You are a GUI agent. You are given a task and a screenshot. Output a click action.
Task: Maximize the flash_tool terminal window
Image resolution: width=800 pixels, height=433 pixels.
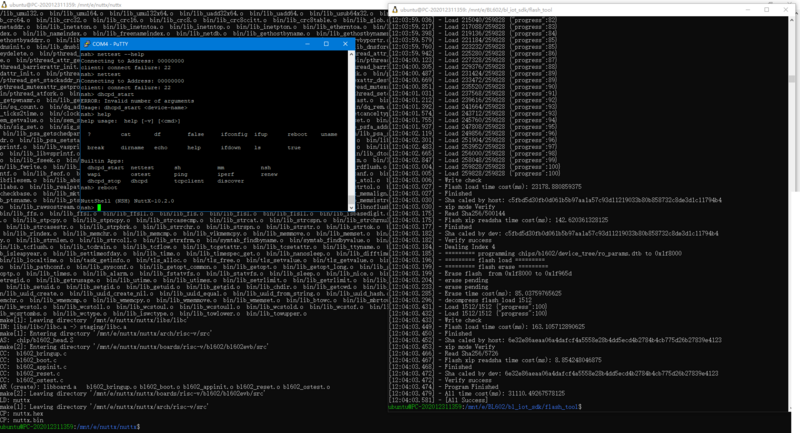point(766,9)
